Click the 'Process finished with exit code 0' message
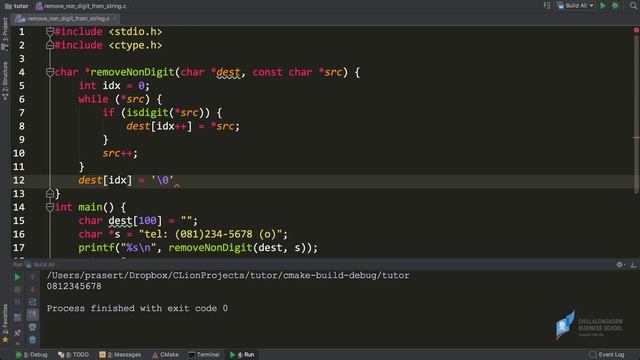 point(137,309)
